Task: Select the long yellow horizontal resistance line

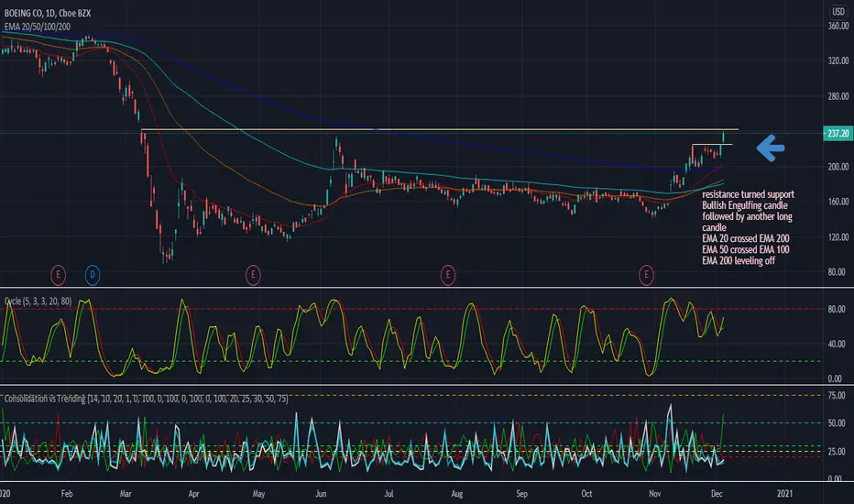Action: tap(440, 130)
